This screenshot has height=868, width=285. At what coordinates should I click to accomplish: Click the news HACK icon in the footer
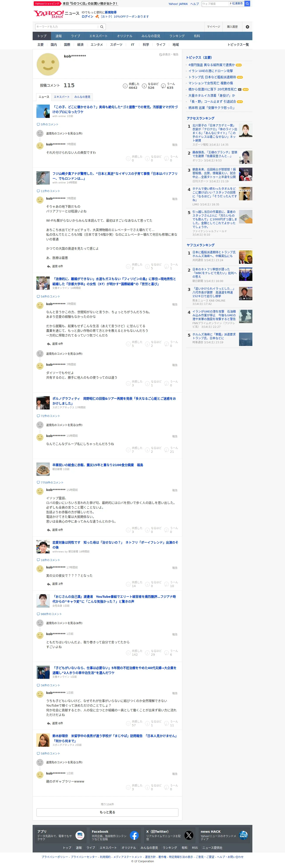243,835
